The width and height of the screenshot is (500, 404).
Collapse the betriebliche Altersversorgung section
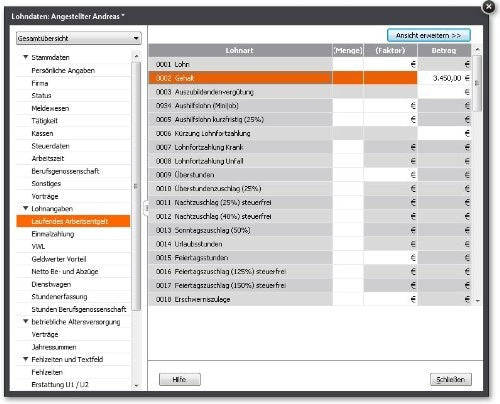[25, 322]
